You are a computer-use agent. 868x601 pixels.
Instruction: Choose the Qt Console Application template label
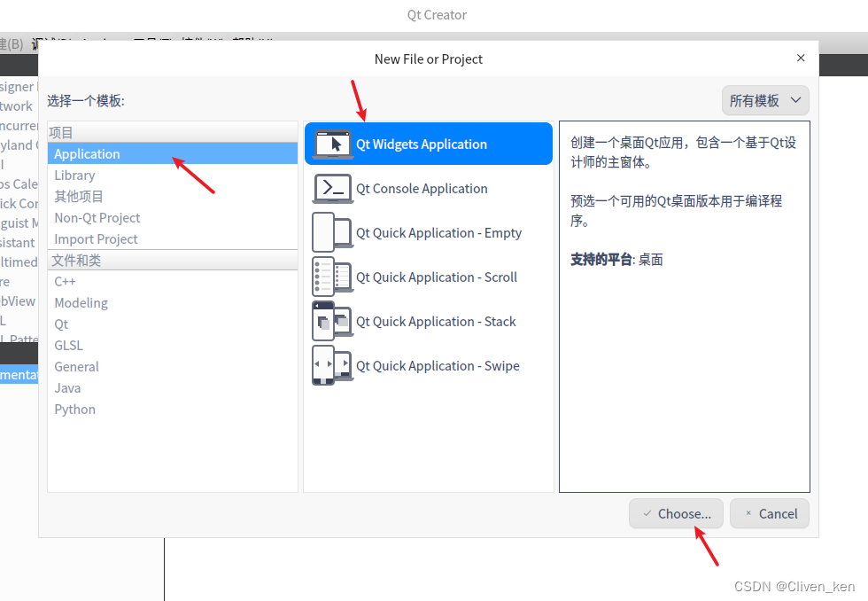pos(422,188)
